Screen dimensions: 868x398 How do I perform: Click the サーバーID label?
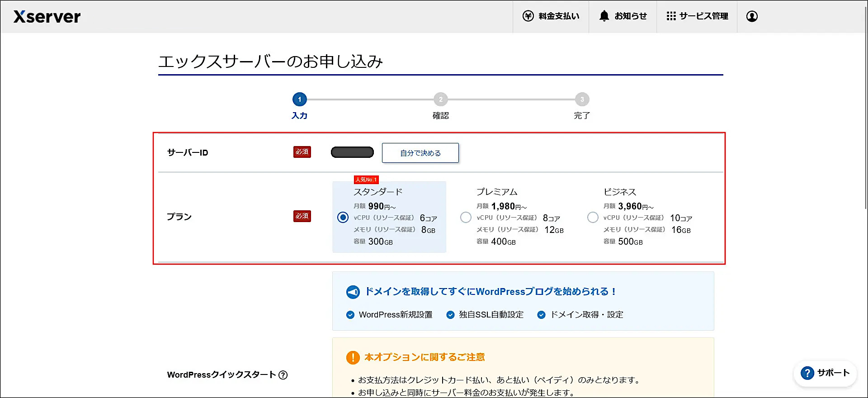188,152
